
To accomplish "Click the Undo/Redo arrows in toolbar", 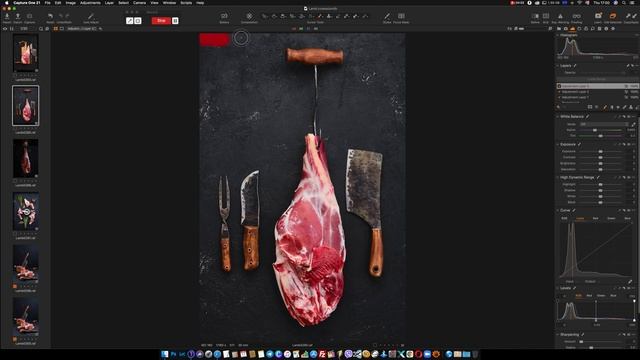I will click(x=64, y=16).
